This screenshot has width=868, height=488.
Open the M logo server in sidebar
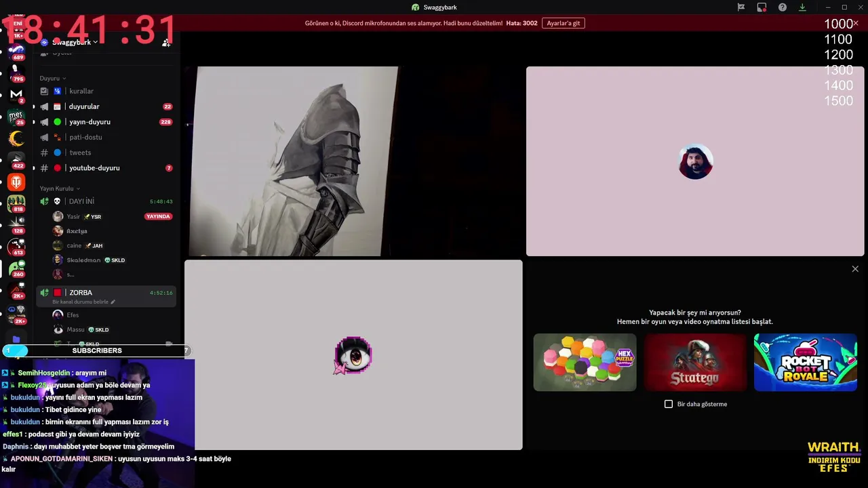pos(17,94)
